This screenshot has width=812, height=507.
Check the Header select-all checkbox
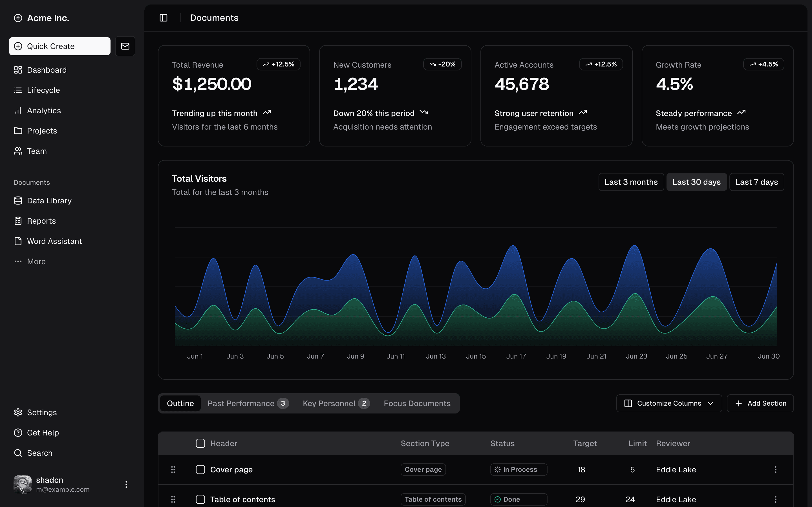(x=200, y=443)
